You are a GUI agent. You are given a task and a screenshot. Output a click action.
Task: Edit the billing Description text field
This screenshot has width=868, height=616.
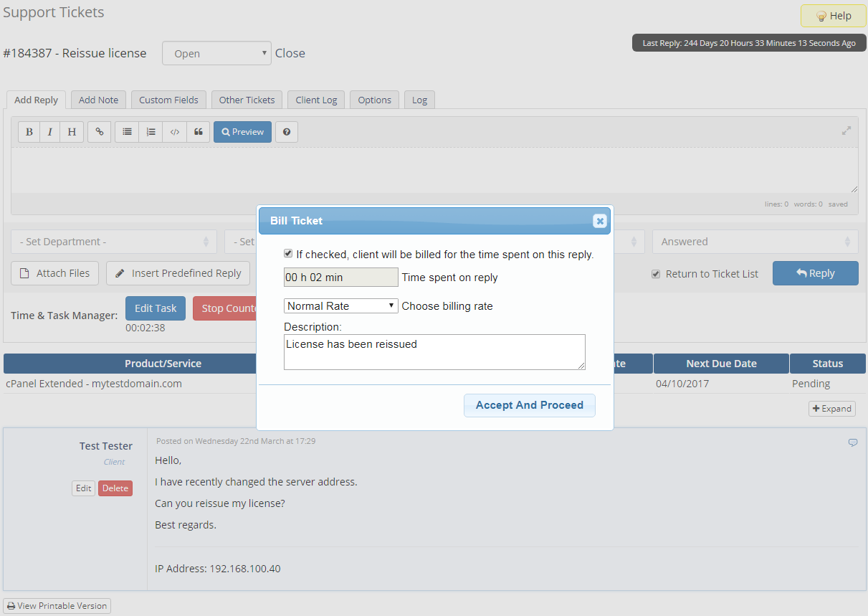pos(434,351)
